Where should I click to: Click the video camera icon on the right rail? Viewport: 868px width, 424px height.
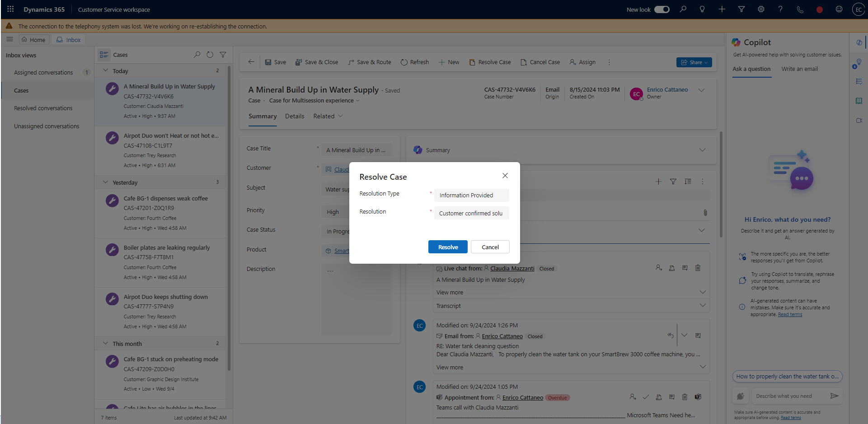click(x=859, y=121)
